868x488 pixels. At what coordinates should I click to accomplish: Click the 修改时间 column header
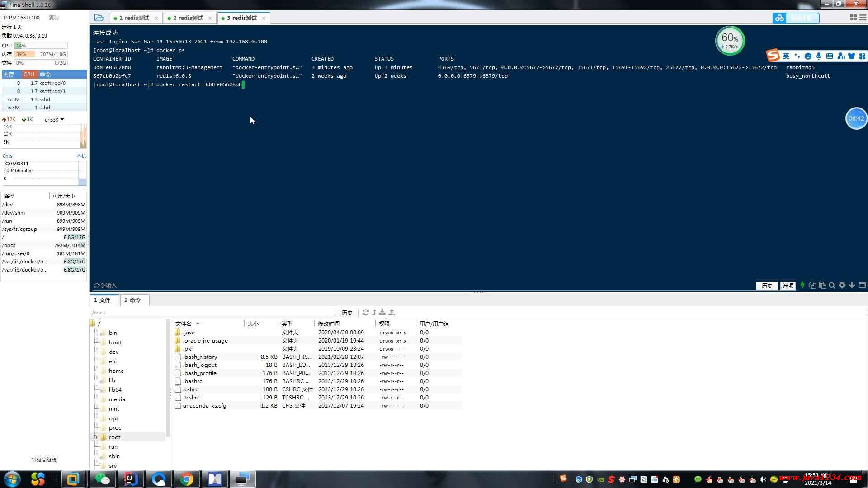(344, 324)
